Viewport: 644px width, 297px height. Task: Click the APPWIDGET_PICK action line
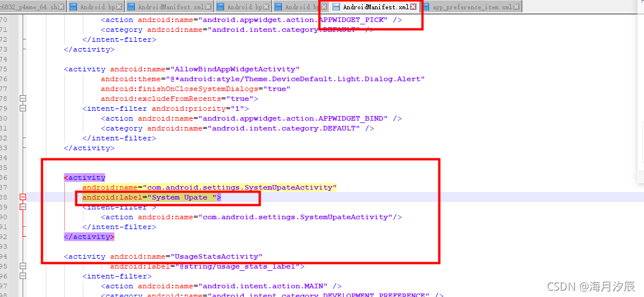[x=251, y=20]
